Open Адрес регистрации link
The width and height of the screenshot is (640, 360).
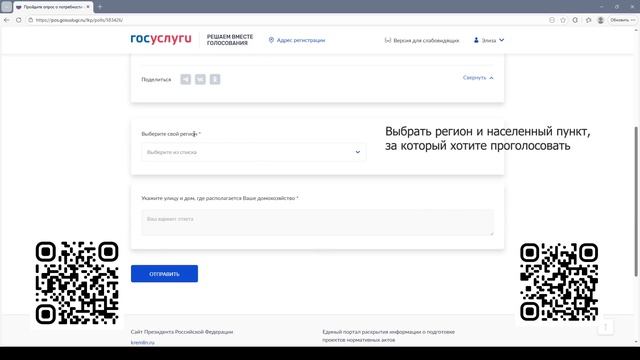tap(301, 40)
